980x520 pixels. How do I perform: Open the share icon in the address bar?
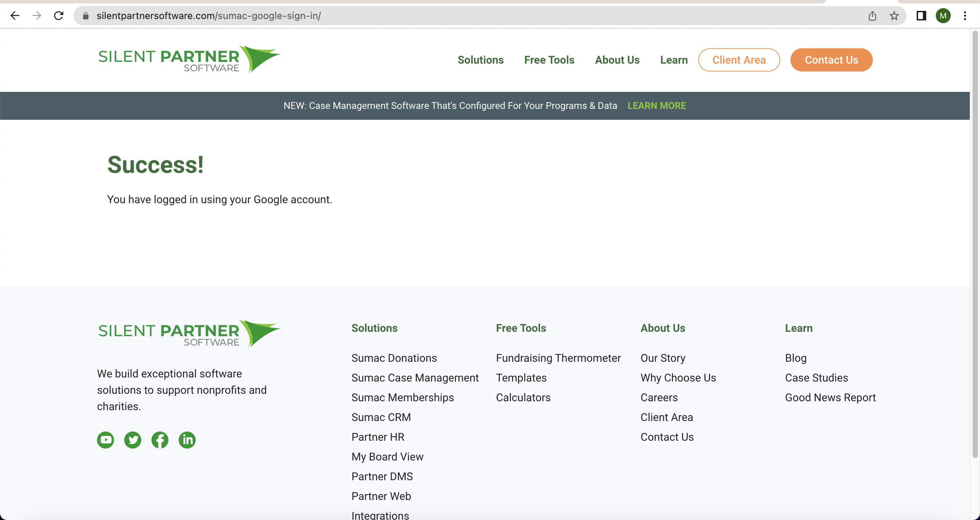(x=872, y=16)
